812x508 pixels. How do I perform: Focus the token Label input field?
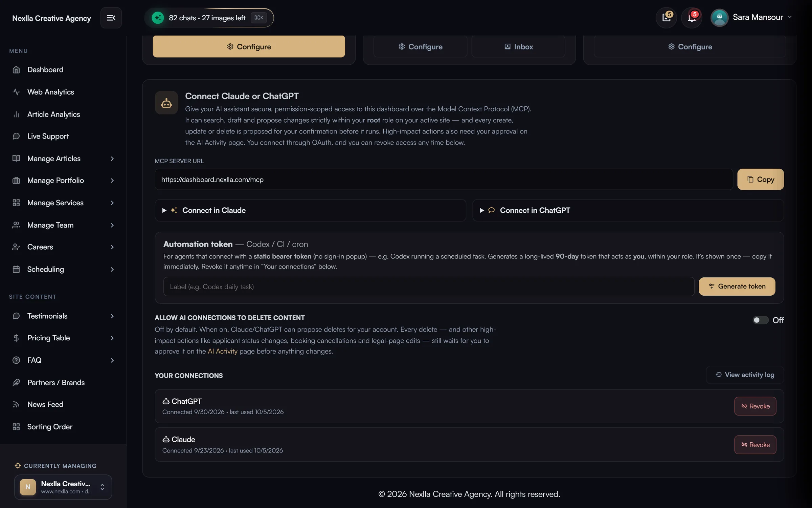[x=429, y=287]
